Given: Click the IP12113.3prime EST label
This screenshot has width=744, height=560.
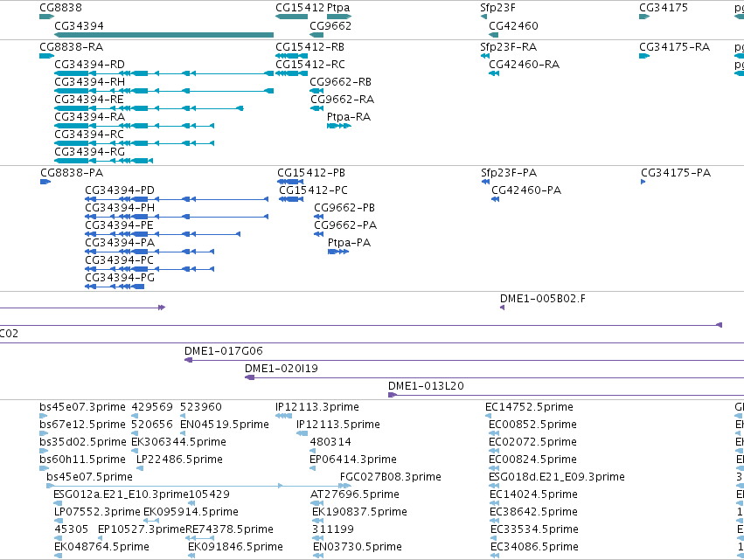Looking at the screenshot, I should [317, 407].
